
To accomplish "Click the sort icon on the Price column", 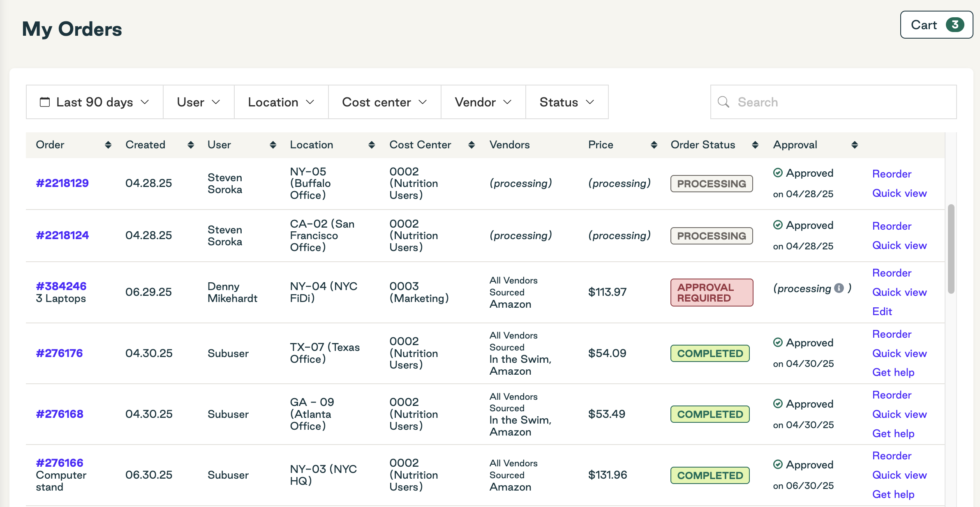I will [654, 145].
